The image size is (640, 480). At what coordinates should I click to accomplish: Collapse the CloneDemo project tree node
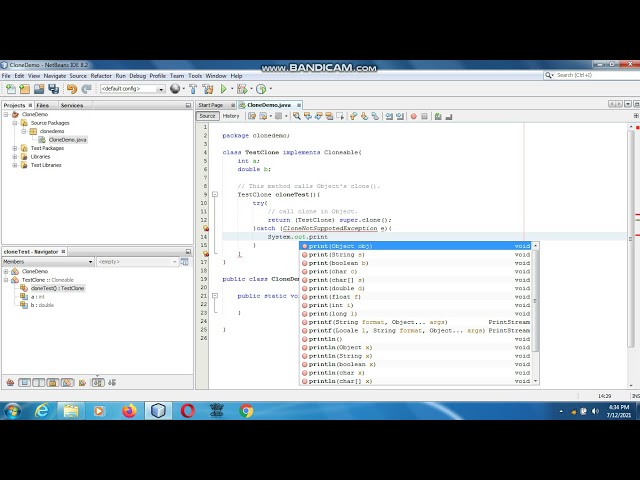click(x=6, y=114)
